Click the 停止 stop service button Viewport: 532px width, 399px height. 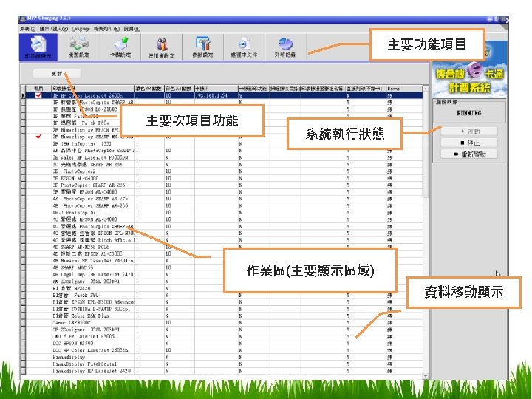(470, 143)
